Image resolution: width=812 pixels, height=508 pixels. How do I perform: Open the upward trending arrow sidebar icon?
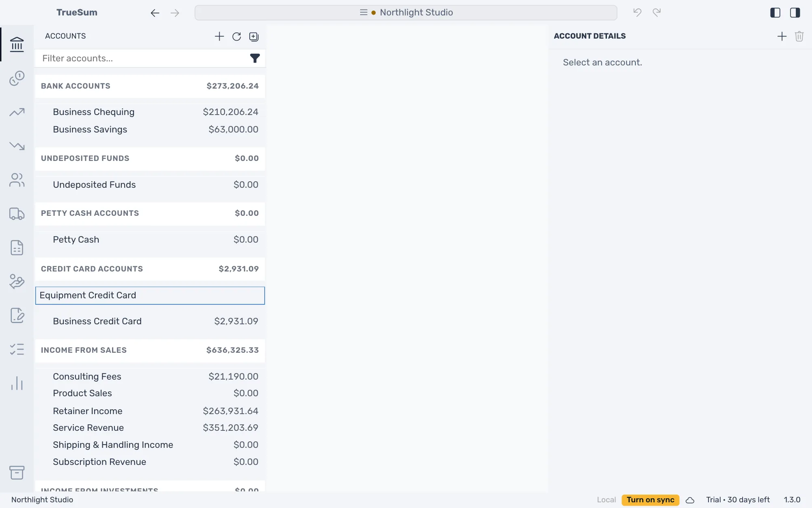(x=17, y=112)
